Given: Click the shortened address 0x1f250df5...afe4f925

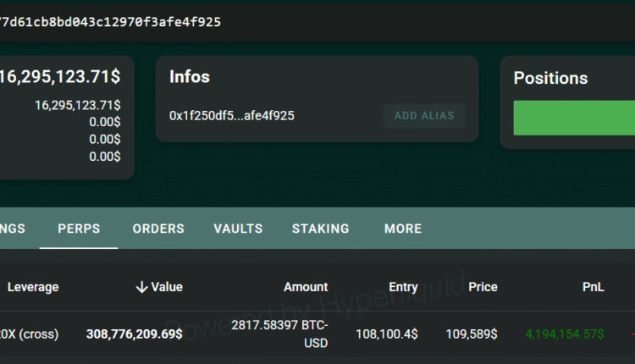Looking at the screenshot, I should point(232,115).
